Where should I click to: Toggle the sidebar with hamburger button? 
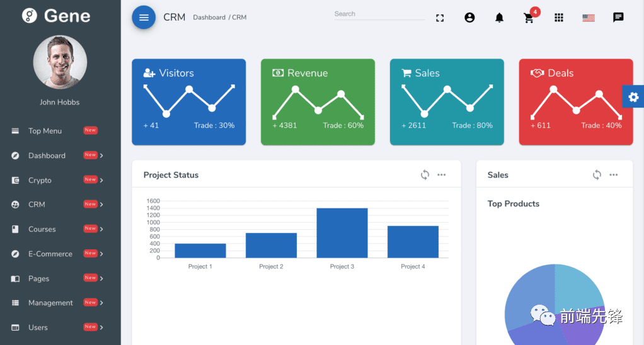pyautogui.click(x=144, y=17)
